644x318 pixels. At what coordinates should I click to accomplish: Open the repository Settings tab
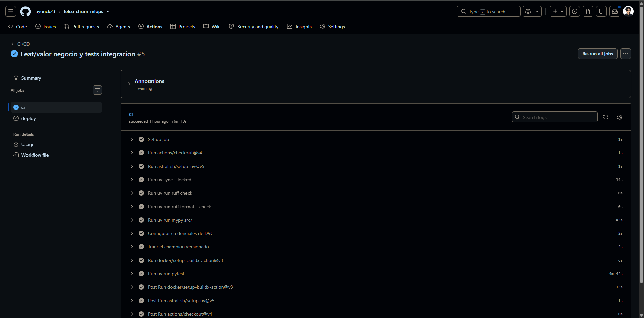pyautogui.click(x=332, y=27)
